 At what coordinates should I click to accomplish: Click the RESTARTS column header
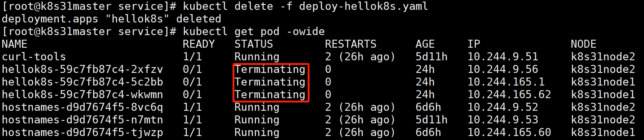tap(351, 44)
